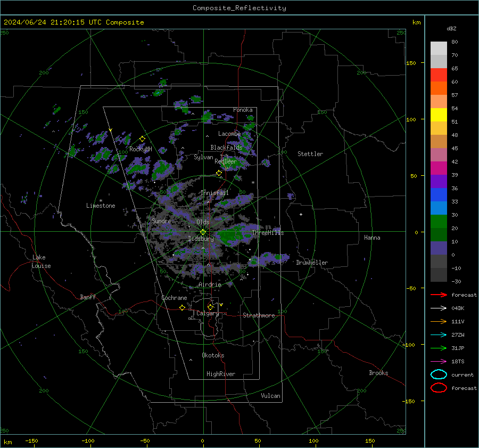
Task: Click the cyan 'current' ellipse icon
Action: 439,374
